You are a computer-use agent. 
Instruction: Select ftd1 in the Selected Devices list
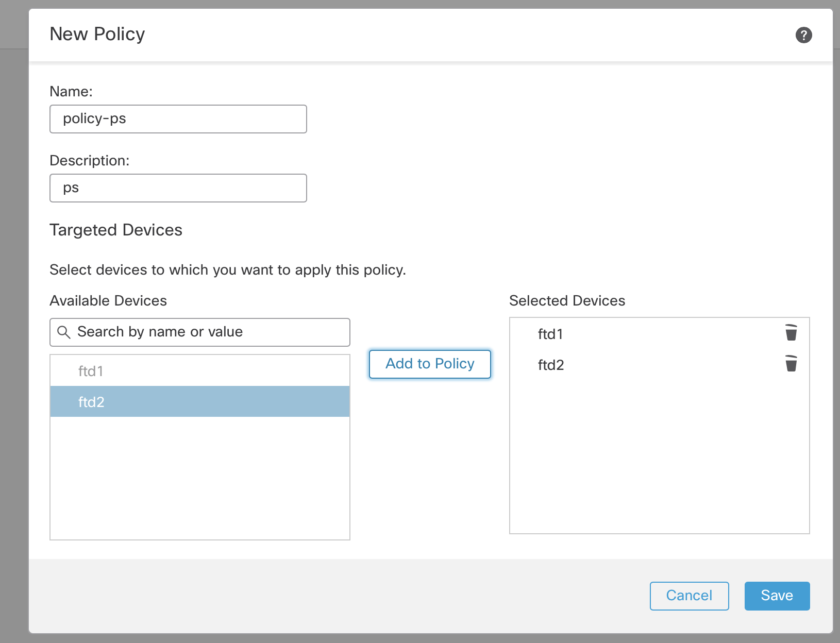pyautogui.click(x=550, y=334)
